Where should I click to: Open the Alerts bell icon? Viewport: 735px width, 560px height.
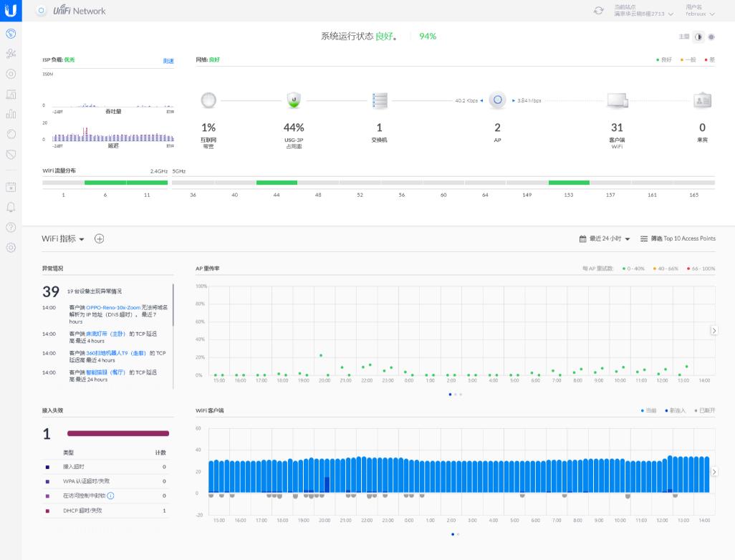11,207
